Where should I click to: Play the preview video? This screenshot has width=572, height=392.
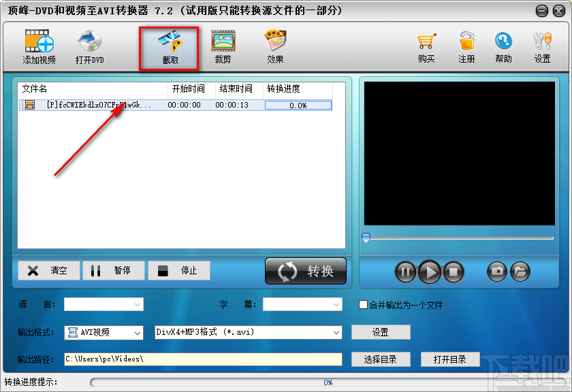[x=430, y=272]
